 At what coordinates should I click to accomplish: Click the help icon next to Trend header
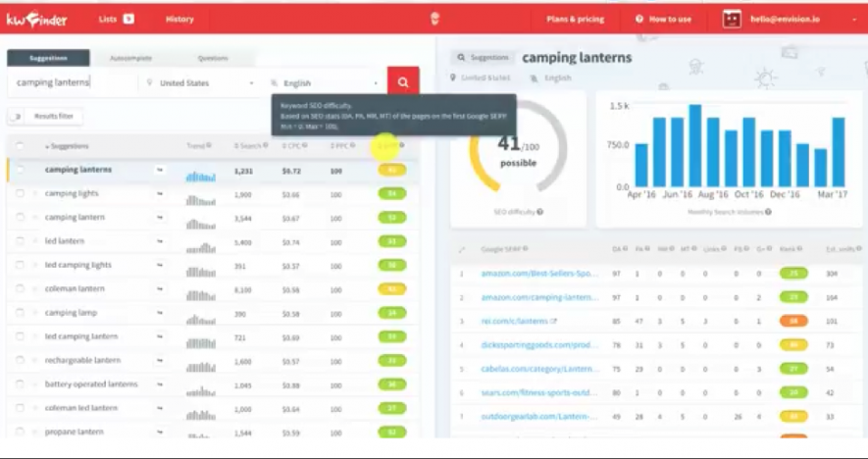click(x=209, y=145)
